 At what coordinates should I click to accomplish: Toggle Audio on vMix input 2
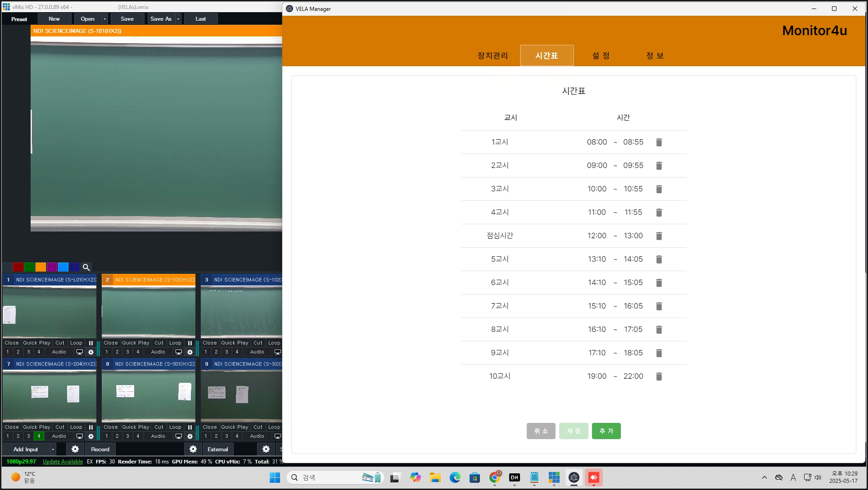[x=158, y=352]
